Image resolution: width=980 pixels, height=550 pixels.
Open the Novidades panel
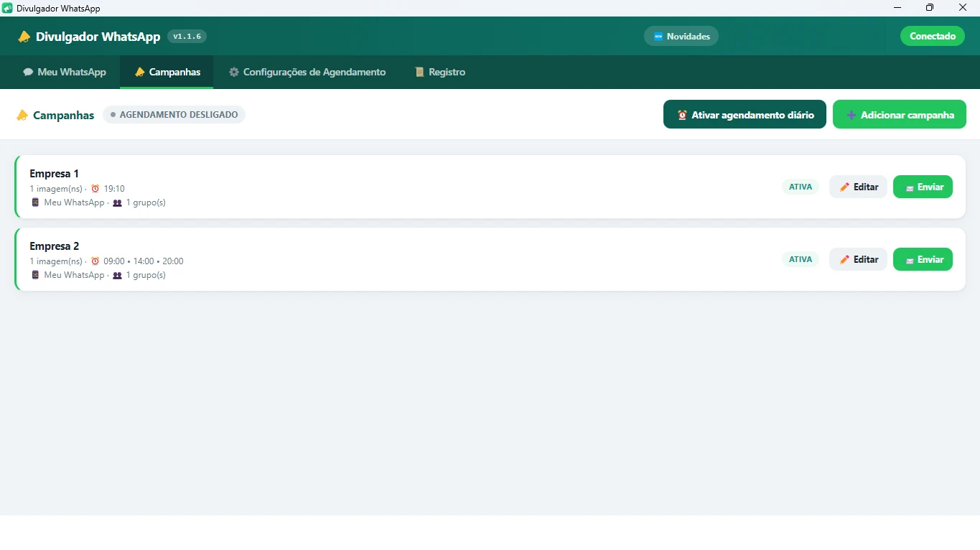tap(681, 37)
